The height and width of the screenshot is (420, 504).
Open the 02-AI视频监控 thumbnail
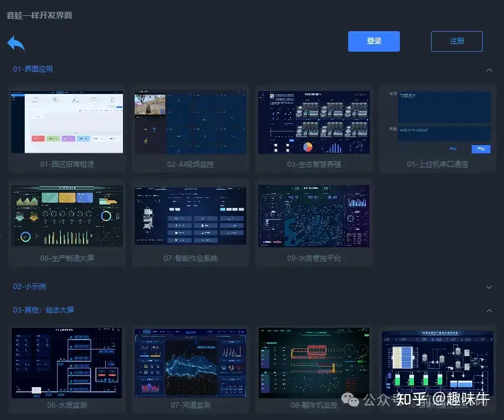click(x=191, y=122)
